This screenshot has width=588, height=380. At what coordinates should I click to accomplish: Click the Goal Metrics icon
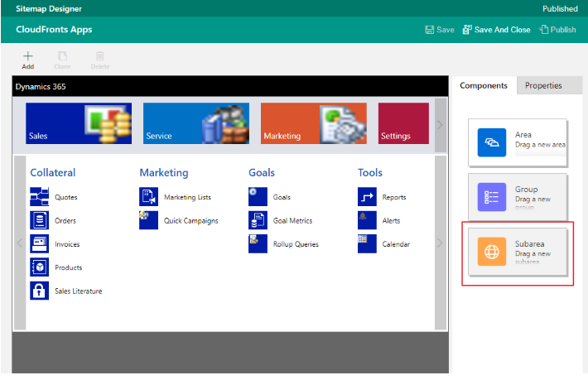[x=258, y=220]
